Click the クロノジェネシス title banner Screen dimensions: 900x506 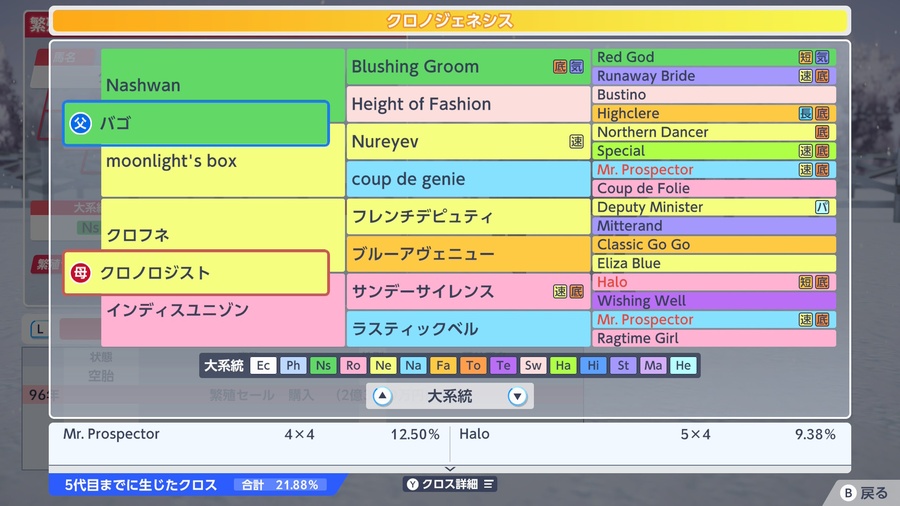point(450,21)
